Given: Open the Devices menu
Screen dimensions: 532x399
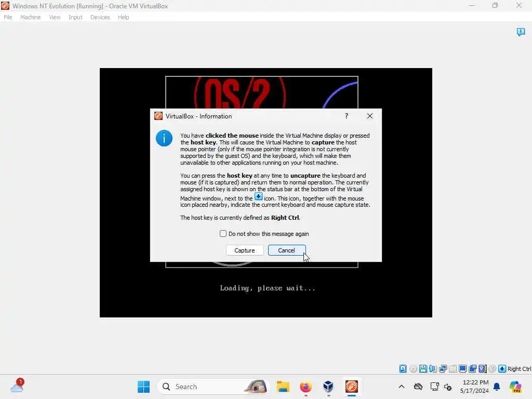Looking at the screenshot, I should (x=100, y=17).
